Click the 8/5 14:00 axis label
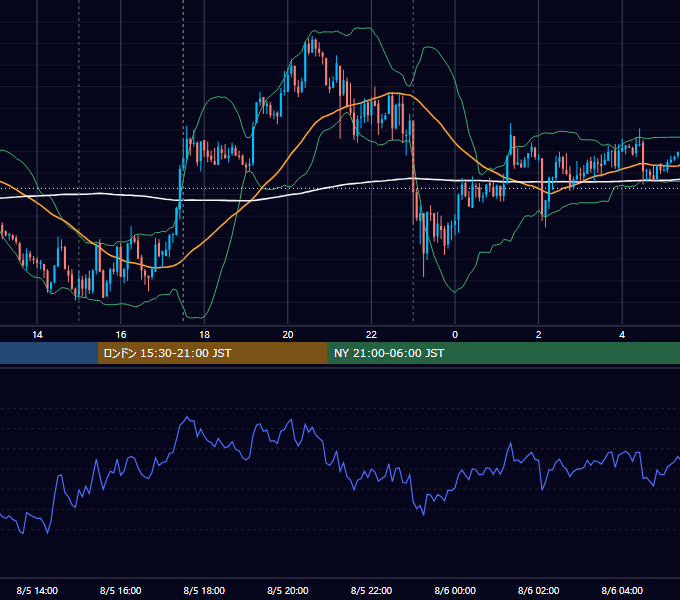The image size is (680, 600). (x=37, y=590)
